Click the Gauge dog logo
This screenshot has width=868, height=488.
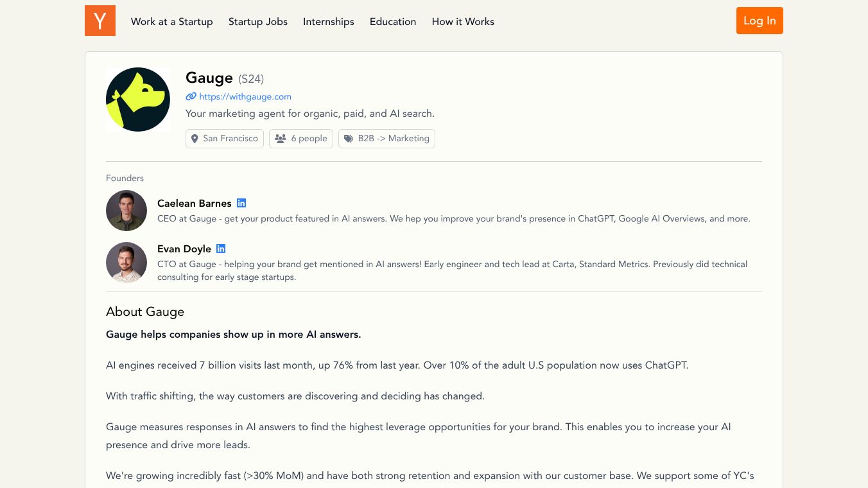(138, 100)
